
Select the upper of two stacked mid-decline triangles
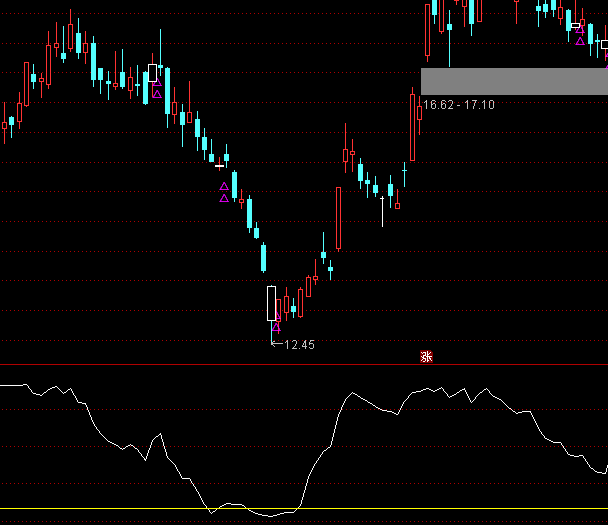pyautogui.click(x=224, y=186)
